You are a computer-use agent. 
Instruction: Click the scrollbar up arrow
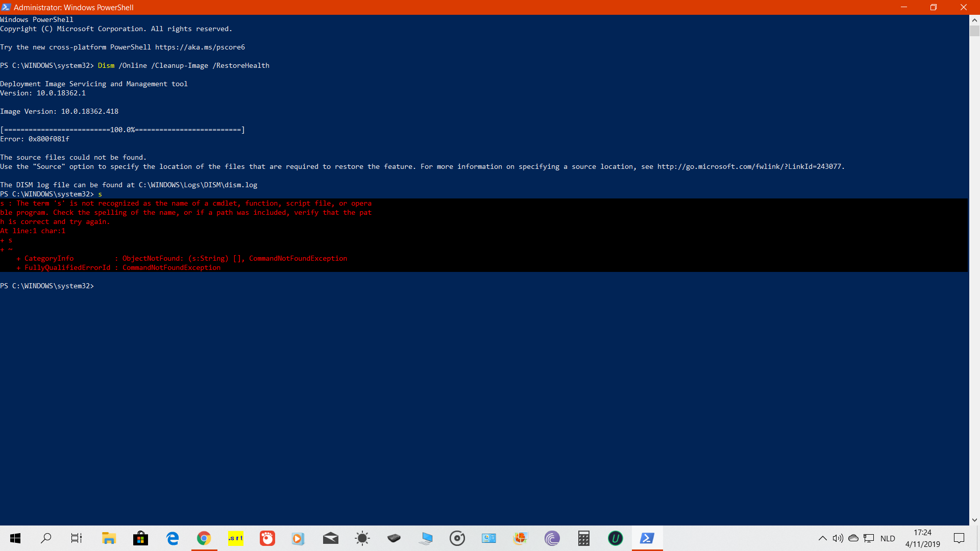974,20
